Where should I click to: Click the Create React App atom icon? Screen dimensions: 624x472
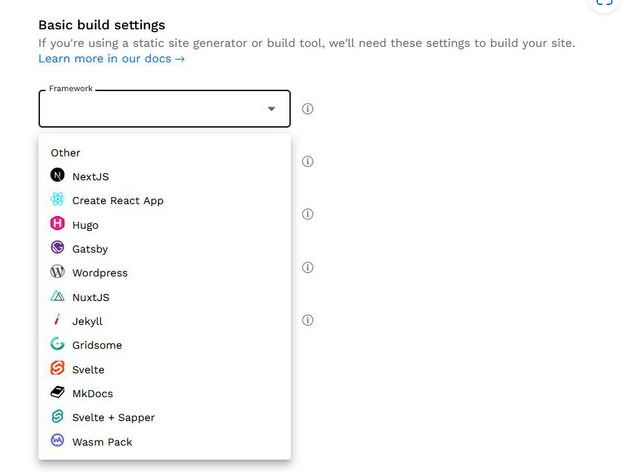pos(58,200)
